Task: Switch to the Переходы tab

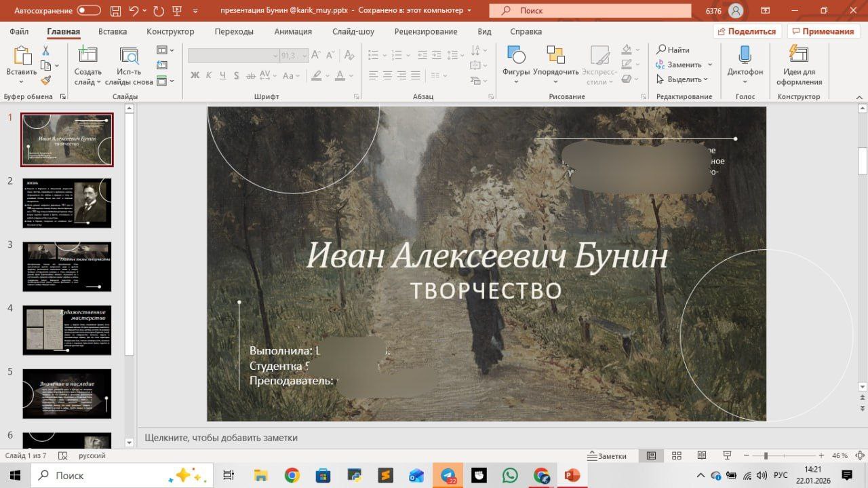Action: tap(234, 31)
